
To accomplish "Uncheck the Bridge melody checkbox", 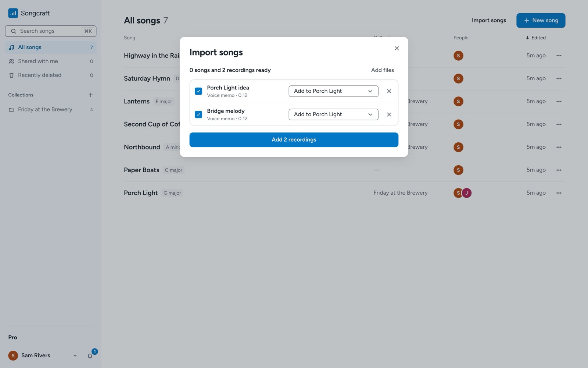I will (198, 114).
